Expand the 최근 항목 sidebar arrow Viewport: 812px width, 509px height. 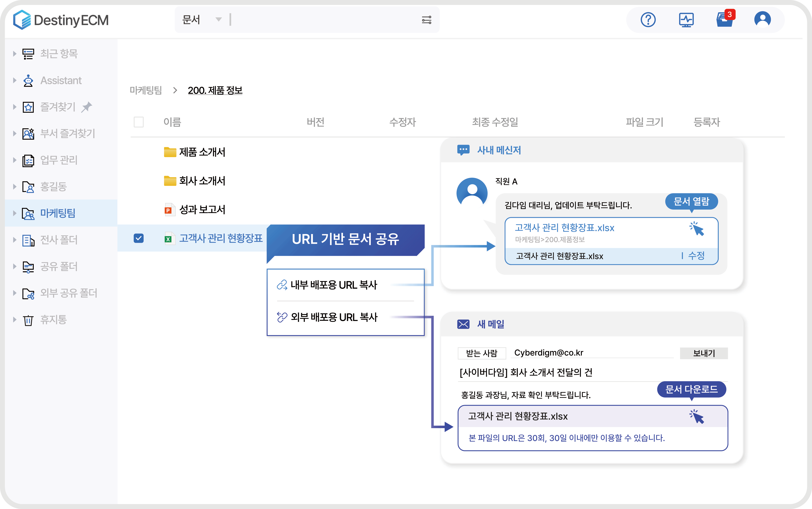coord(14,54)
